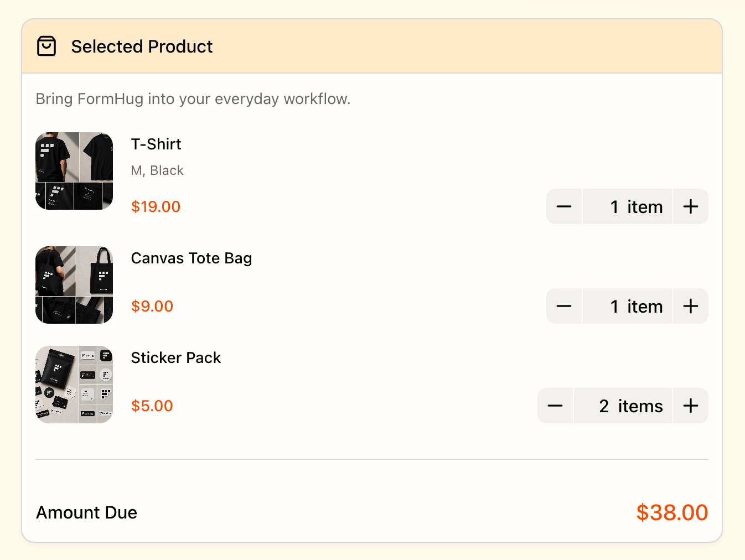The width and height of the screenshot is (745, 560).
Task: Decrease T-Shirt quantity with minus button
Action: [564, 206]
